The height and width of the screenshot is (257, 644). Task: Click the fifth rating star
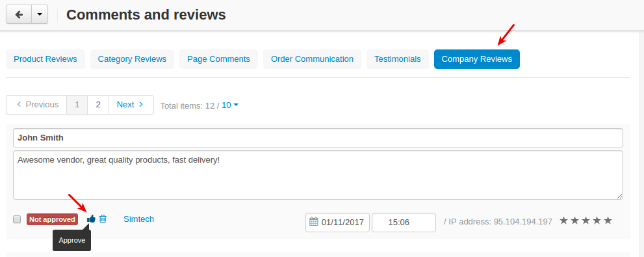click(608, 221)
